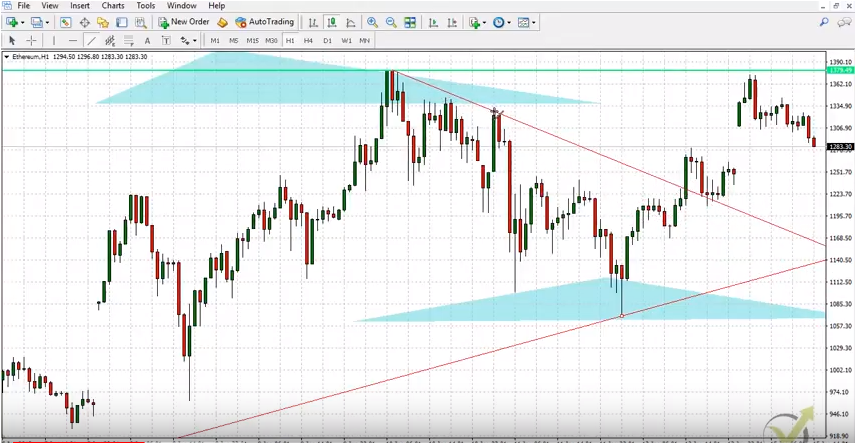Toggle the AutoTrading button
This screenshot has width=855, height=443.
(x=264, y=22)
